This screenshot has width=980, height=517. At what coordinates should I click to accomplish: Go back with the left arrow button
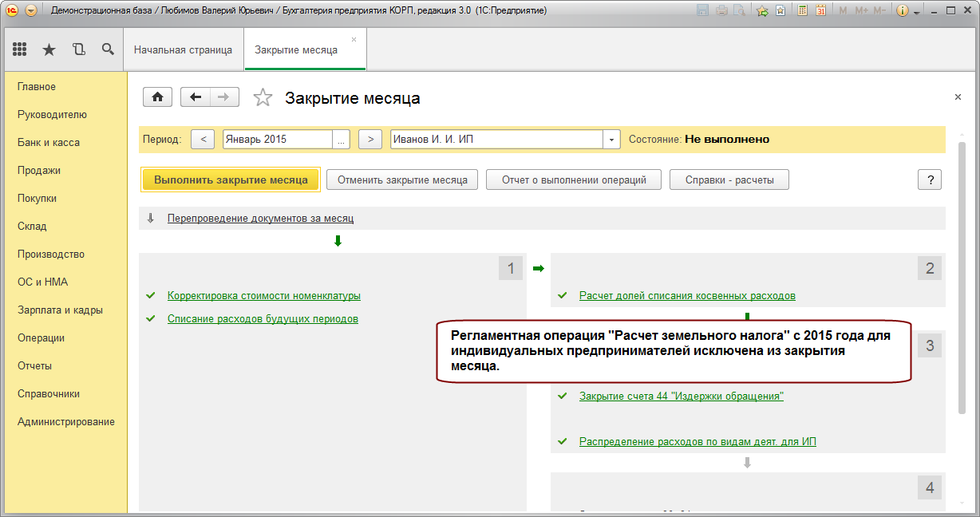196,97
